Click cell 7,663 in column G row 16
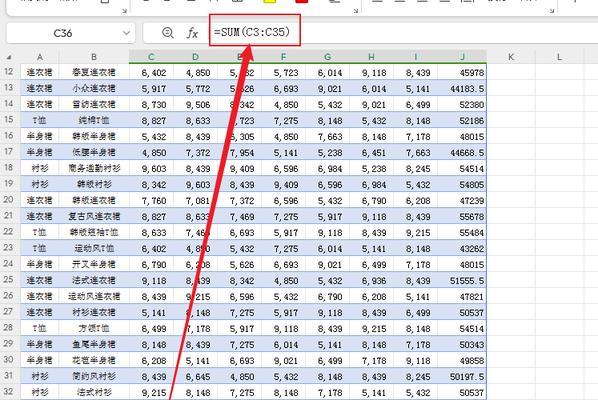The width and height of the screenshot is (598, 400). pos(327,136)
